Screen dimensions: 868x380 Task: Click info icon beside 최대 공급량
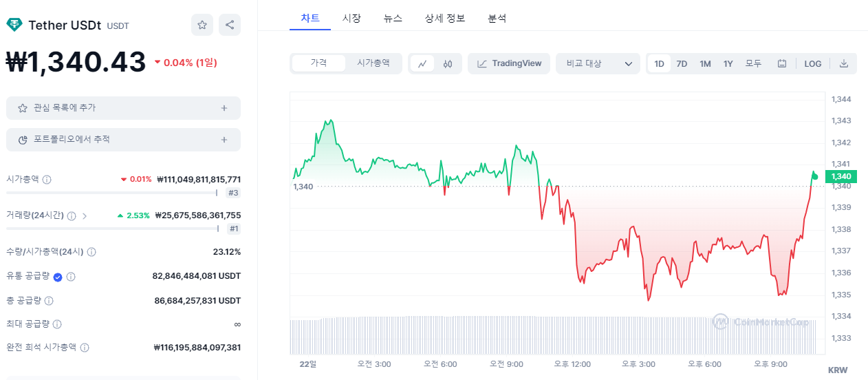tap(57, 324)
